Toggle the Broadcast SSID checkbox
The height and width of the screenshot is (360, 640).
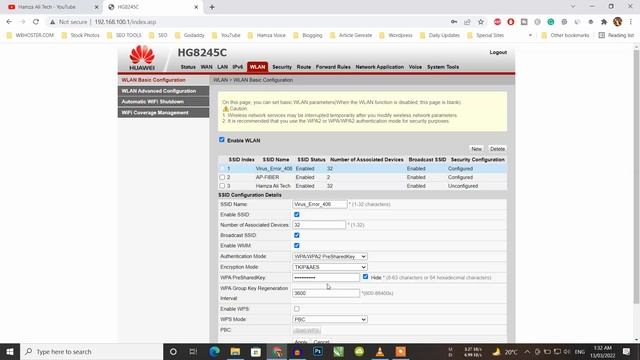[x=297, y=235]
